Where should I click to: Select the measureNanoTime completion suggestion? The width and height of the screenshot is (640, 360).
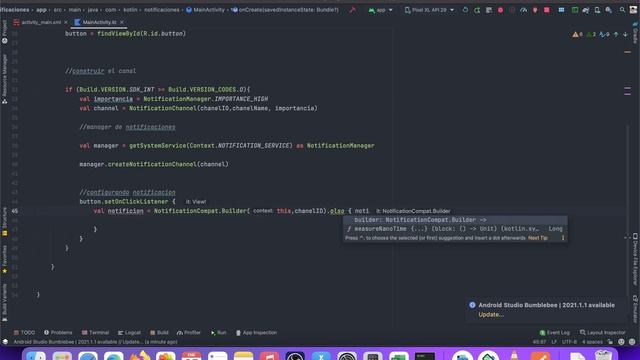pos(455,229)
